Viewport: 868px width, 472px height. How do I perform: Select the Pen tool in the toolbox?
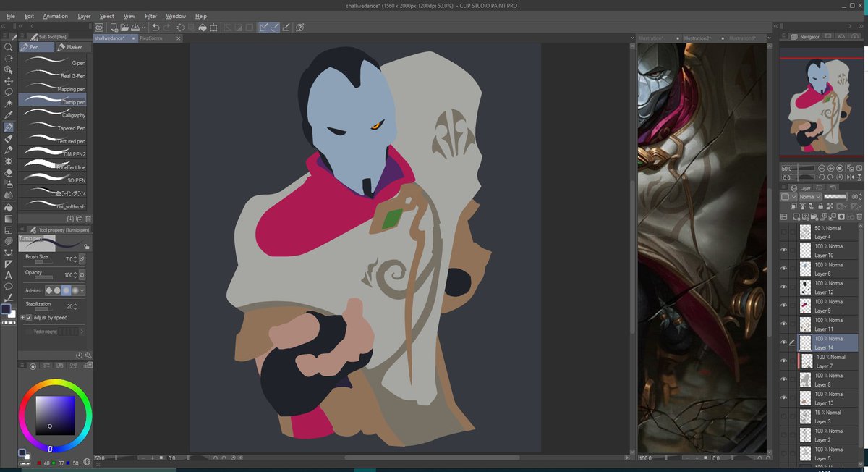pyautogui.click(x=9, y=127)
